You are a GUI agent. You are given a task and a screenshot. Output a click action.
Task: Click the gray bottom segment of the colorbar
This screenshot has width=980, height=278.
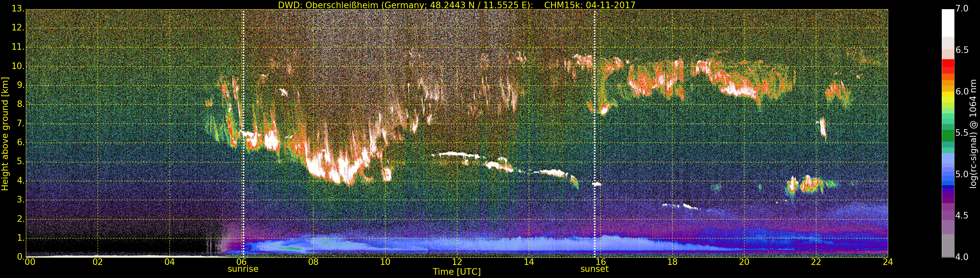948,246
